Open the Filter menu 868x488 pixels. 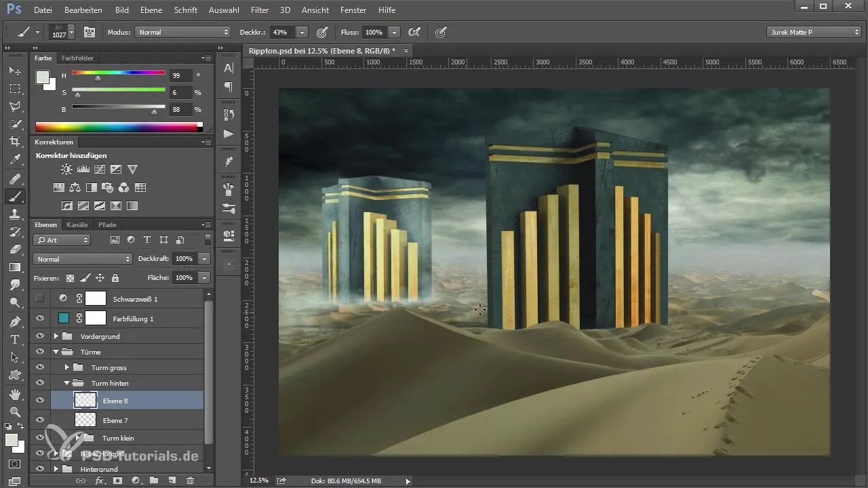pos(260,10)
